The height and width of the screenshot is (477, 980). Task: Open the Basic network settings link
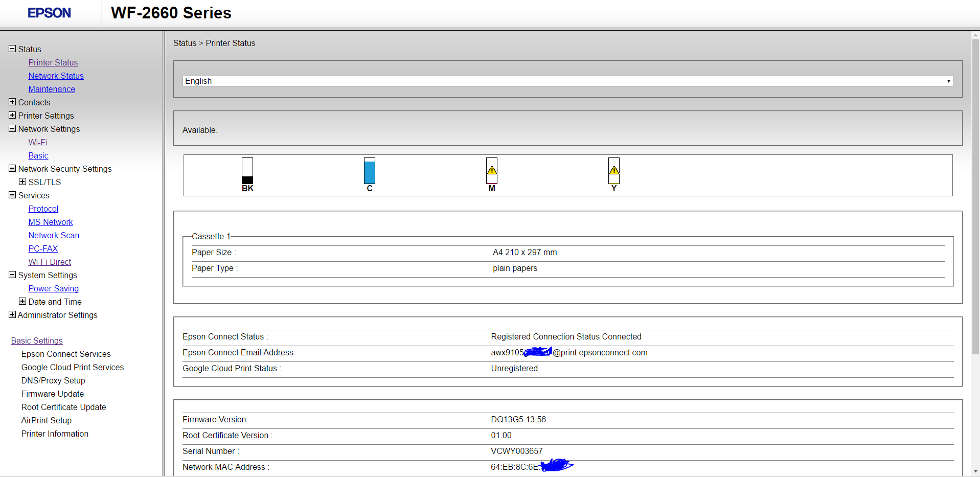(x=38, y=155)
